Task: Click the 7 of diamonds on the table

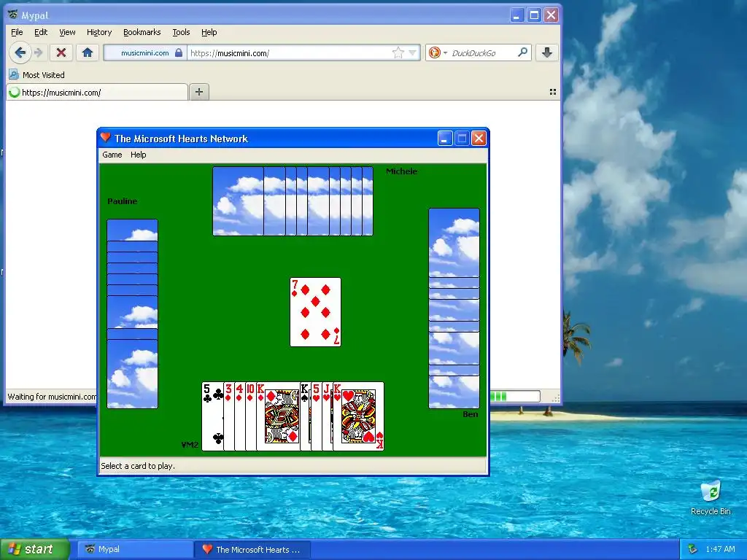Action: [315, 312]
